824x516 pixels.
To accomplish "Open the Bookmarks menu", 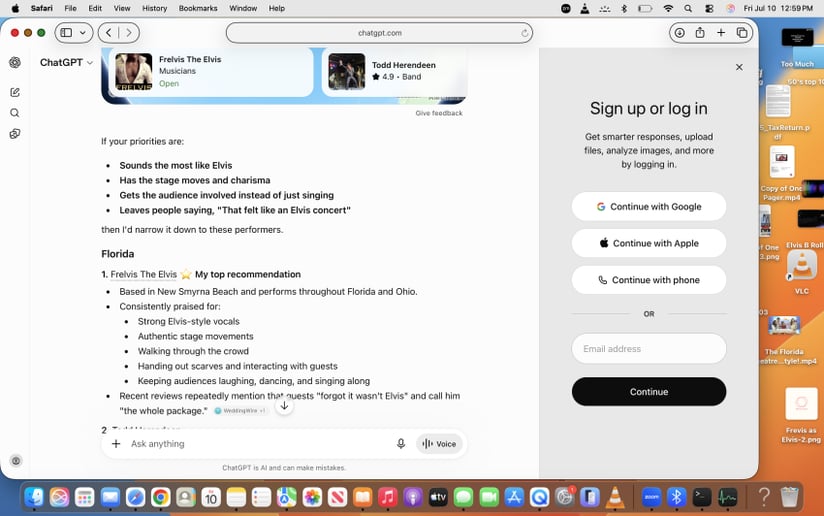I will (x=198, y=8).
